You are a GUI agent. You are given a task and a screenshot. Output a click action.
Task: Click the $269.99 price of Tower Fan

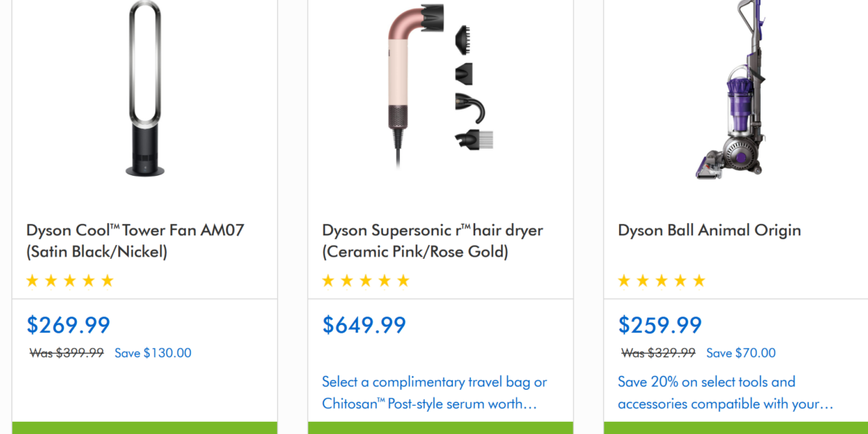[69, 325]
